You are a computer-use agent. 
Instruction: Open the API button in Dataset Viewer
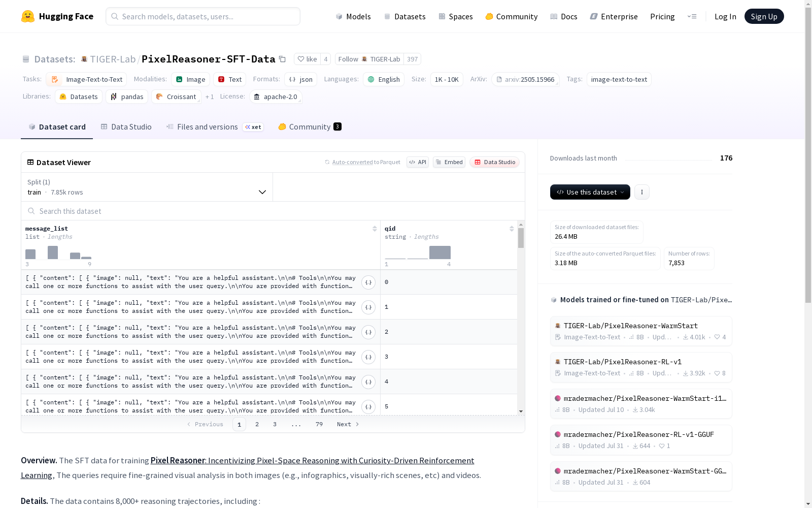(418, 162)
